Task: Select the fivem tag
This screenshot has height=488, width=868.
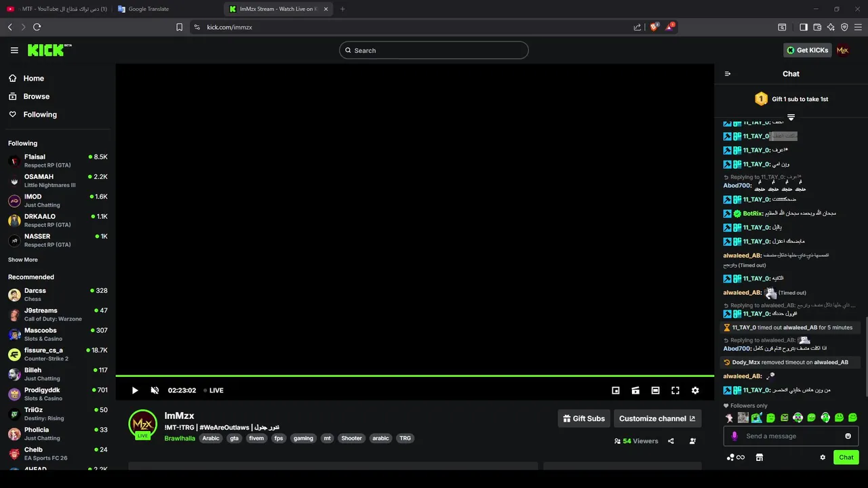Action: click(x=256, y=439)
